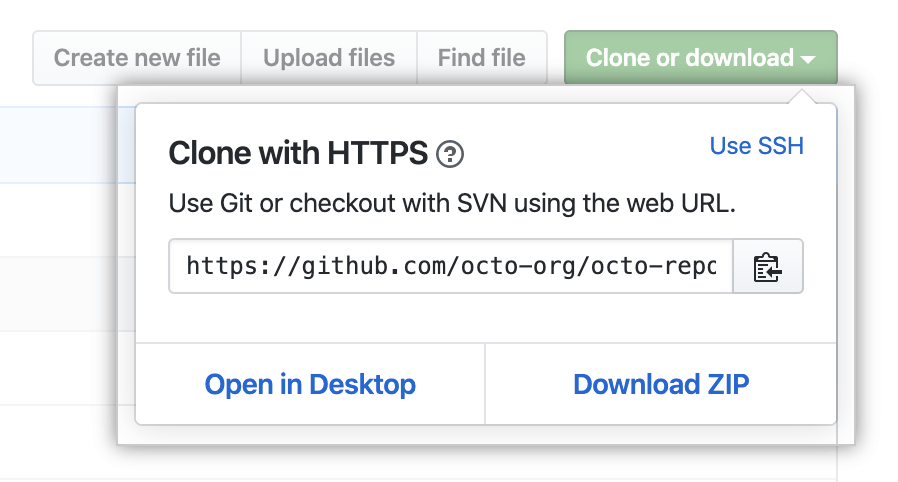
Task: Choose Open in Desktop
Action: pyautogui.click(x=310, y=384)
